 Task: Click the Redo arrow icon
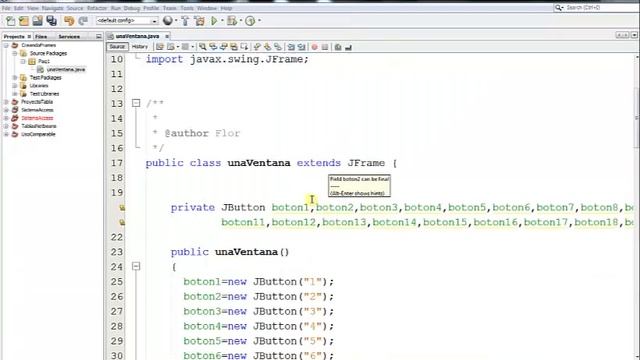[83, 21]
